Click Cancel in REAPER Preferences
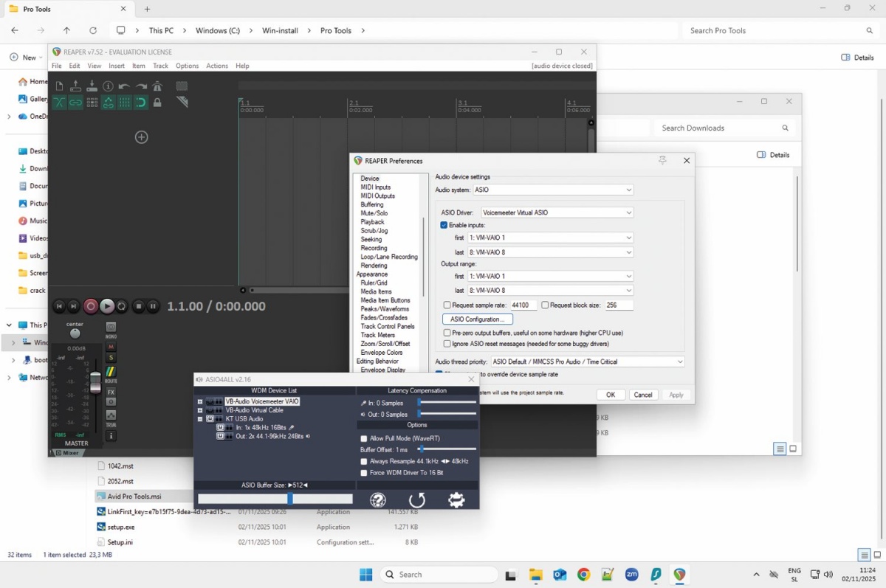The image size is (886, 588). coord(643,395)
